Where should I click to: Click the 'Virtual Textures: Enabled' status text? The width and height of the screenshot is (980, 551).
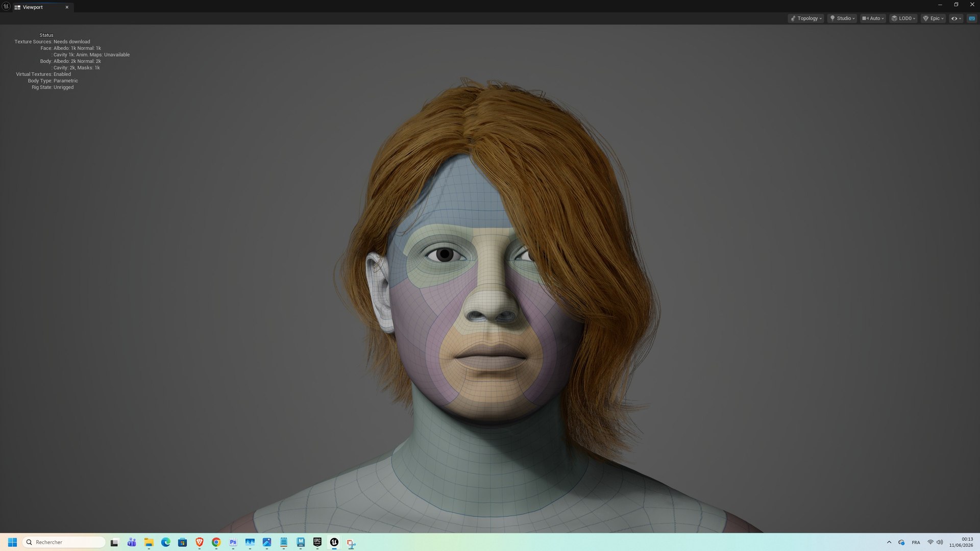coord(43,74)
